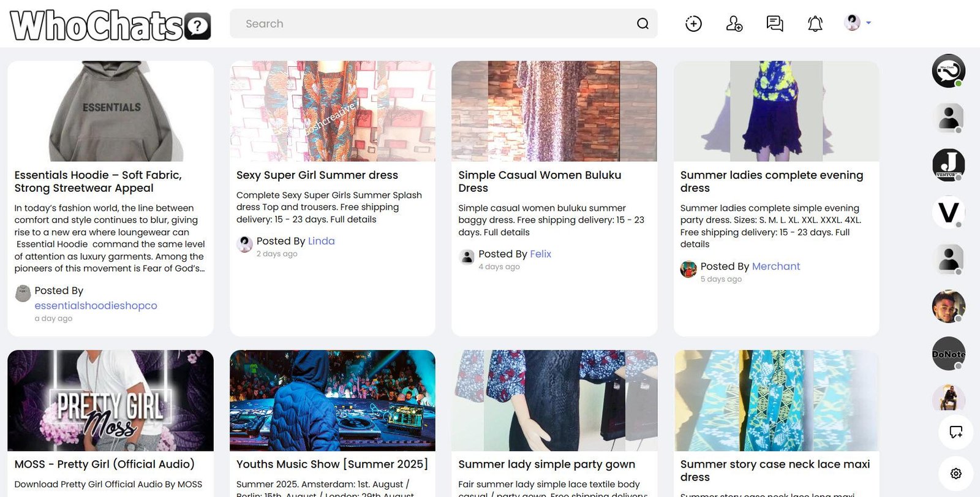Image resolution: width=980 pixels, height=497 pixels.
Task: Expand the profile avatar dropdown arrow
Action: 869,23
